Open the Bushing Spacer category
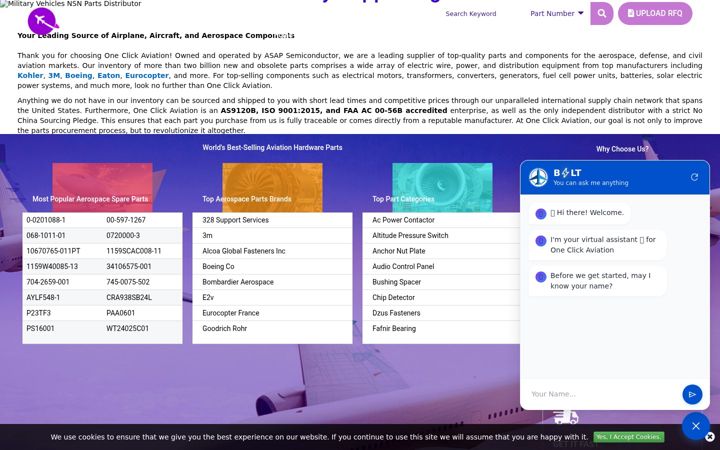The height and width of the screenshot is (450, 720). point(396,282)
